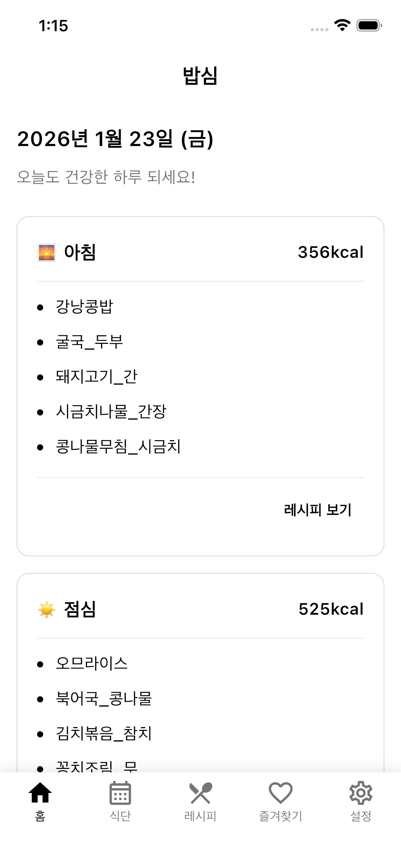The image size is (401, 868).
Task: Select 굴국_두부 in breakfast list
Action: [x=89, y=342]
